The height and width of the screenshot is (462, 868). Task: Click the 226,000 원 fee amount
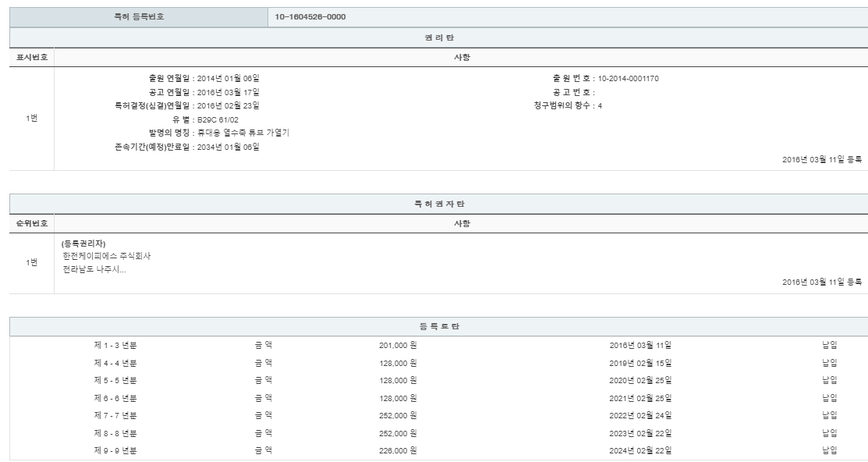click(x=398, y=450)
